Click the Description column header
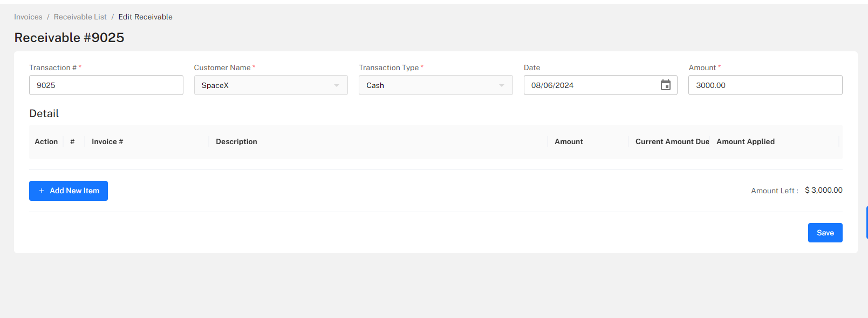 click(x=236, y=141)
